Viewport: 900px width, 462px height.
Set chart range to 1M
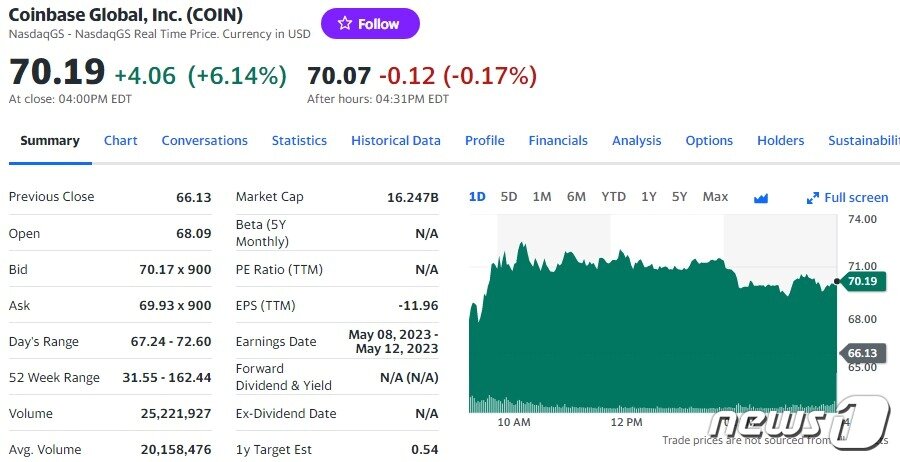[542, 197]
